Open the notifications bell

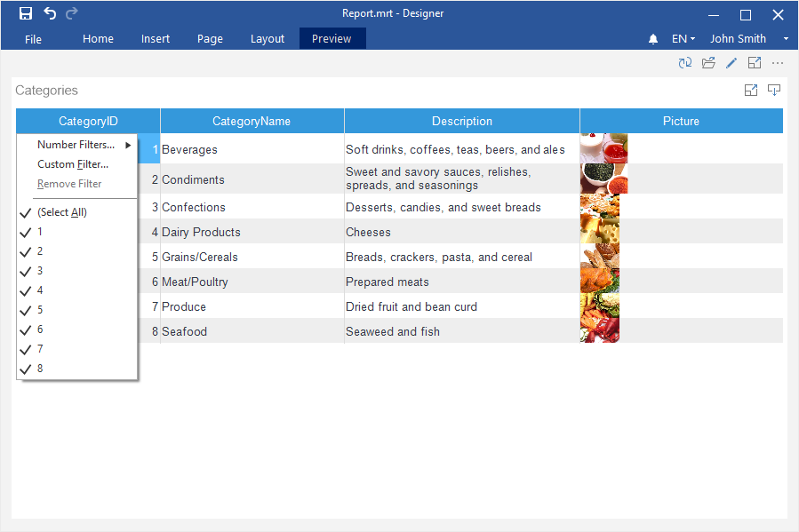653,39
